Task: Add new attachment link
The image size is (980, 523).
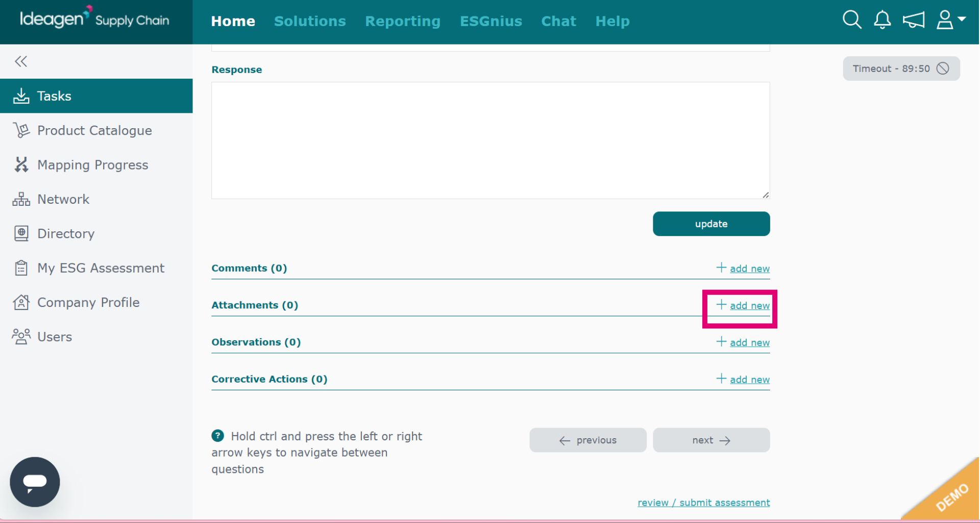Action: (x=749, y=305)
